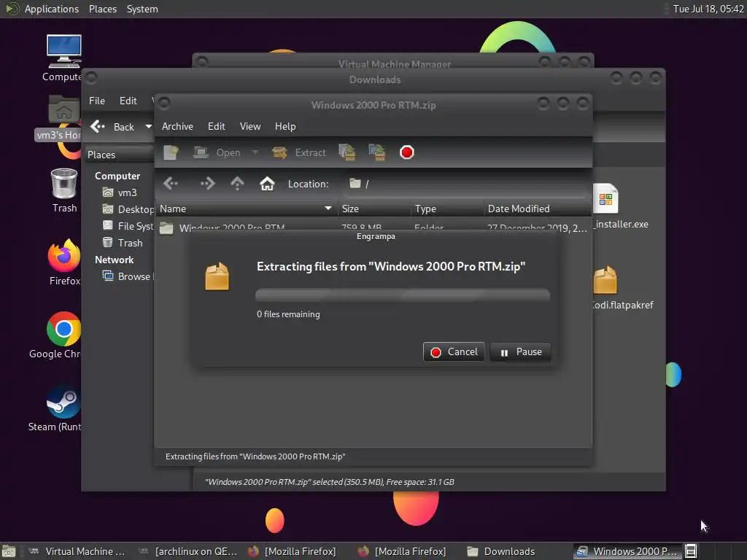747x560 pixels.
Task: Click the add folder to archive icon
Action: pyautogui.click(x=377, y=152)
